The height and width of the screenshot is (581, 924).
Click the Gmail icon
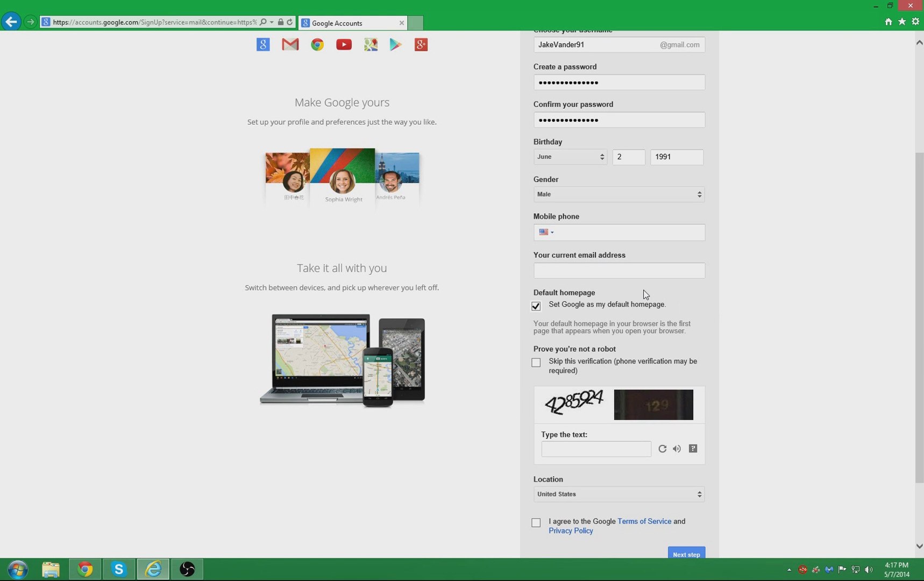tap(290, 45)
